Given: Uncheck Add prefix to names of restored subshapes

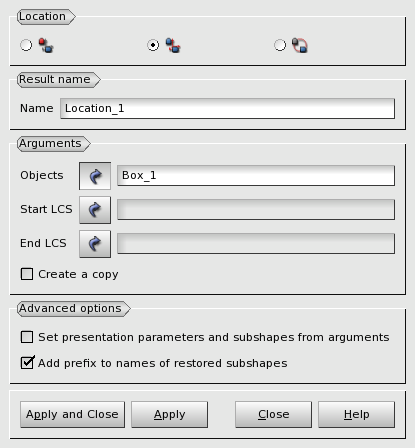Looking at the screenshot, I should click(27, 363).
